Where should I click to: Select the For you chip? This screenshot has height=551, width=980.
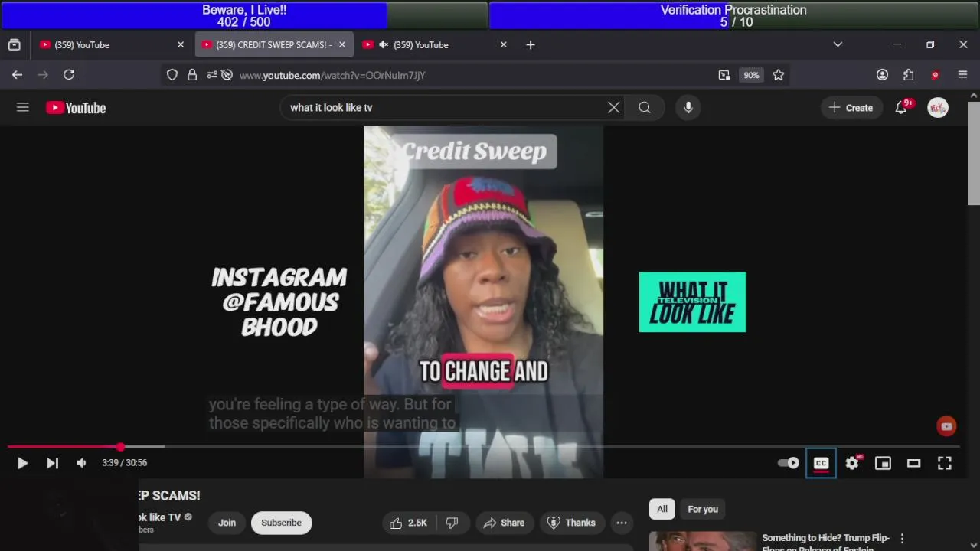pyautogui.click(x=703, y=509)
